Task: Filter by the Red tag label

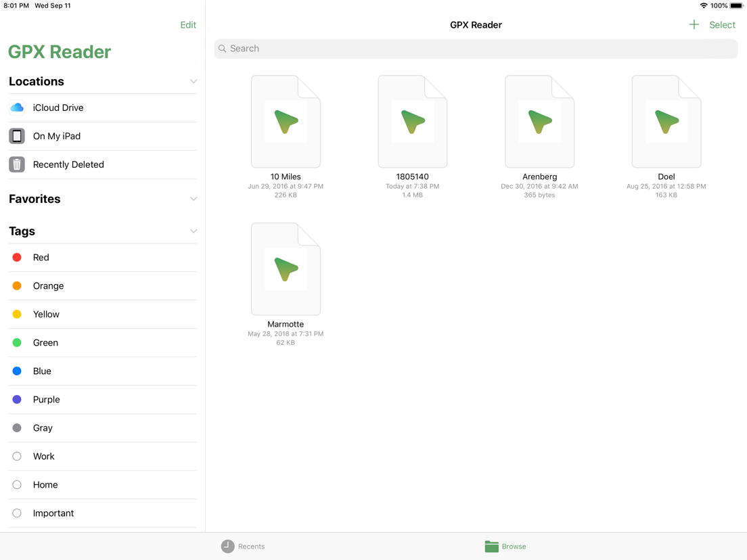Action: click(41, 258)
